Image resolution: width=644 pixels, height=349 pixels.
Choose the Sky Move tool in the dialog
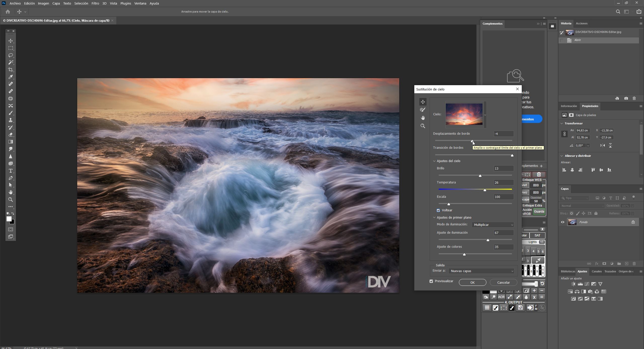tap(423, 102)
